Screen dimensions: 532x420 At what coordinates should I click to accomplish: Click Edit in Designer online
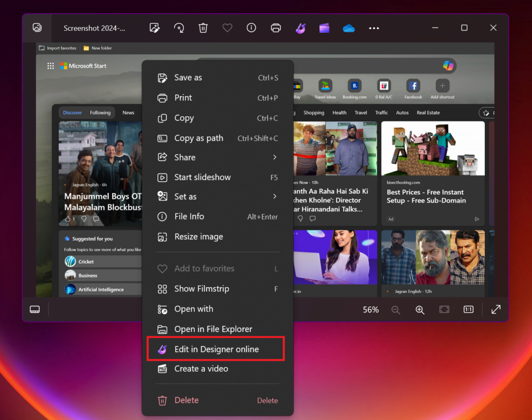coord(216,349)
